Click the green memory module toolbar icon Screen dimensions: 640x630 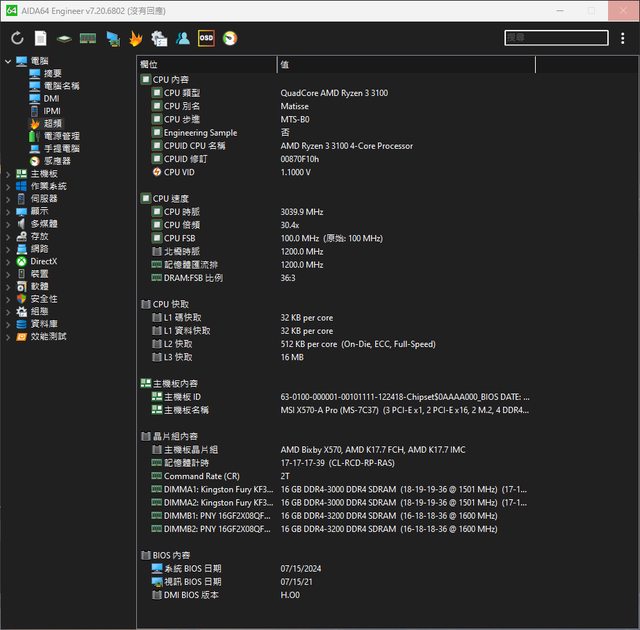point(64,38)
